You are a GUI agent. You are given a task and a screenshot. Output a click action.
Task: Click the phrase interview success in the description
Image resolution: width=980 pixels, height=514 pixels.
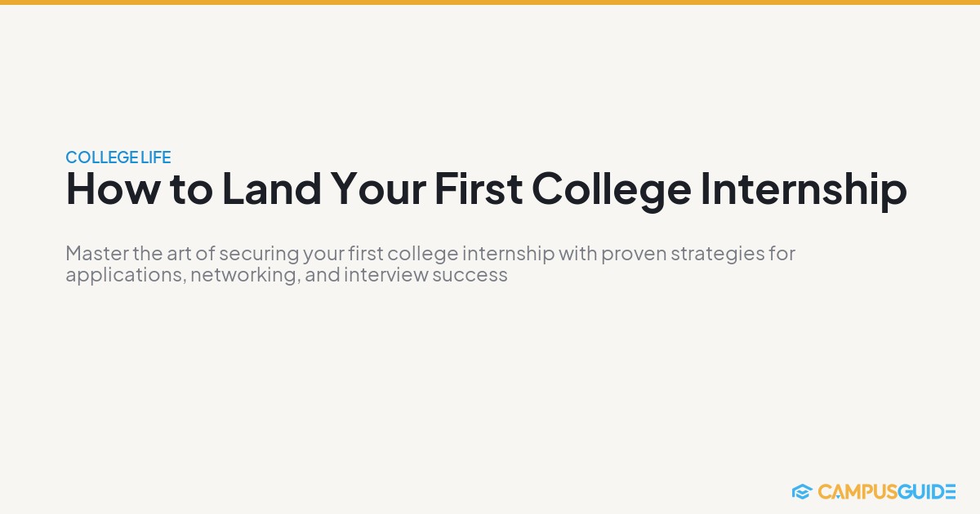click(425, 275)
